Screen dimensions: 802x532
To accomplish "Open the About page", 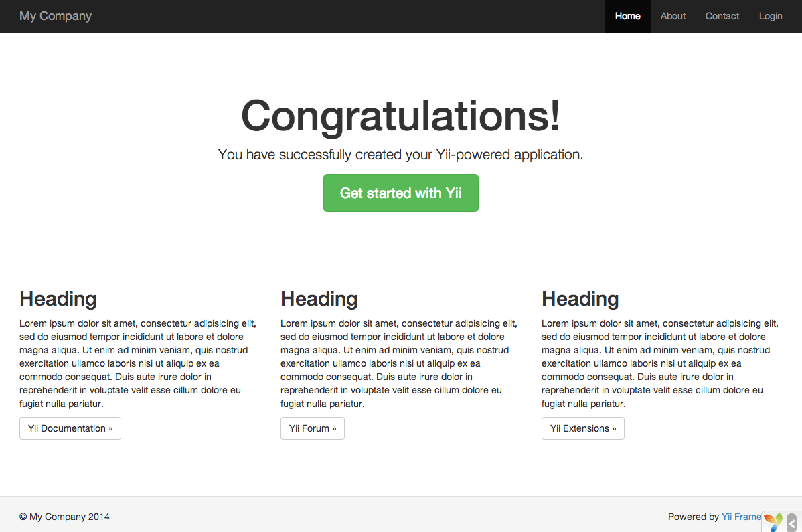I will click(x=672, y=16).
